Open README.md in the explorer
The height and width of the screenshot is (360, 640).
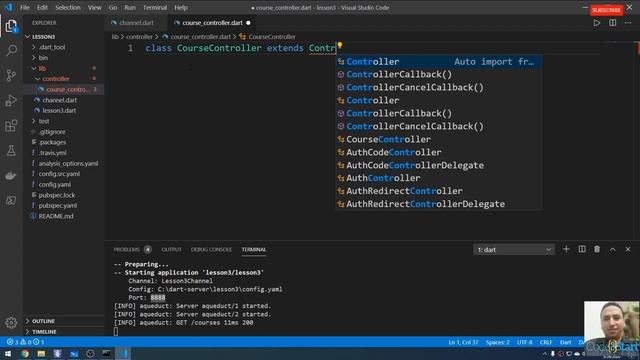(56, 216)
